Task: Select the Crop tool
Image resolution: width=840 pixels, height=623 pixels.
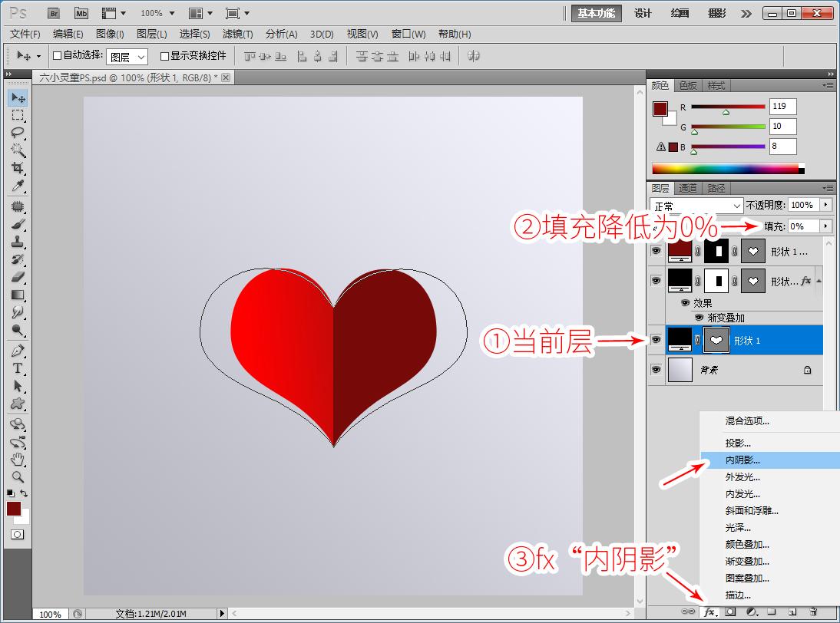Action: tap(18, 168)
